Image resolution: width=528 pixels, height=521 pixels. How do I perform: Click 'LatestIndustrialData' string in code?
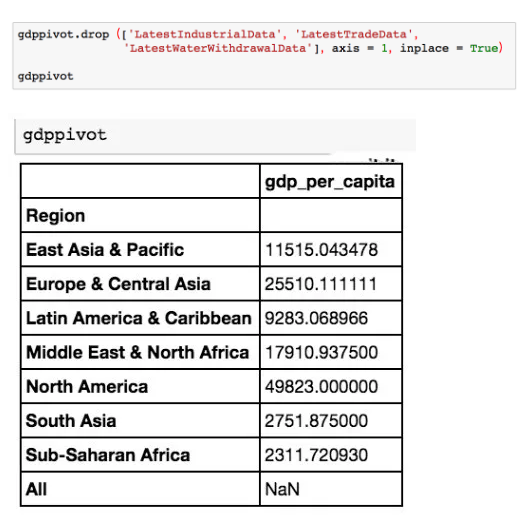point(204,34)
